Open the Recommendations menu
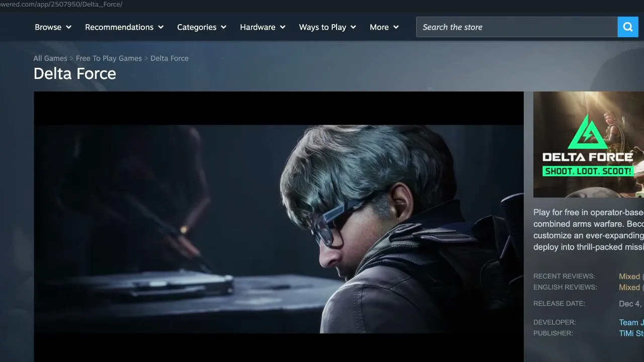644x362 pixels. point(124,27)
